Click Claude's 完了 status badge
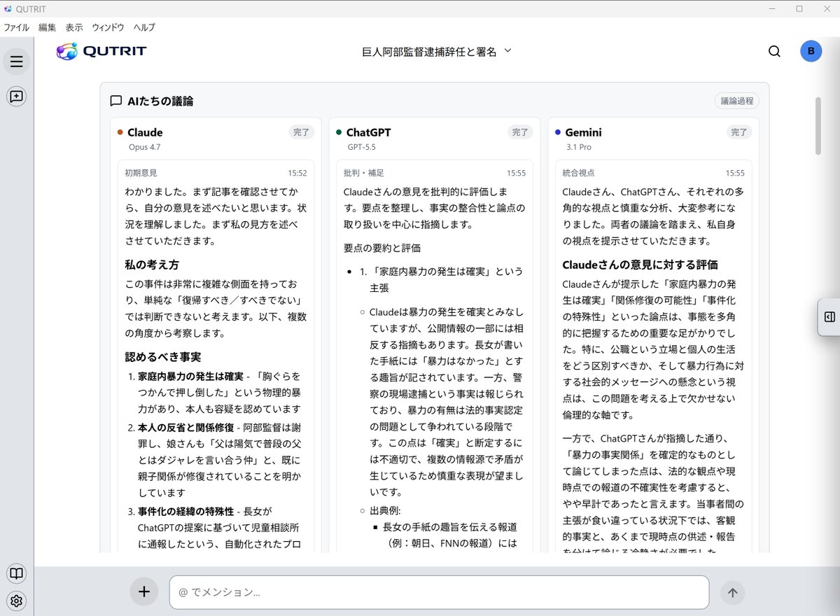Image resolution: width=840 pixels, height=616 pixels. click(302, 132)
